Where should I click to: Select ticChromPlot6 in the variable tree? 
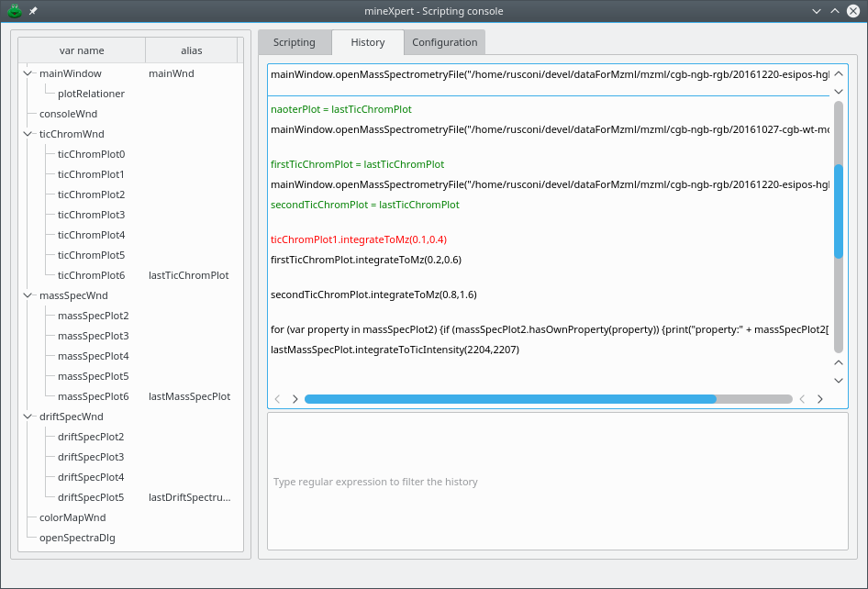coord(91,275)
